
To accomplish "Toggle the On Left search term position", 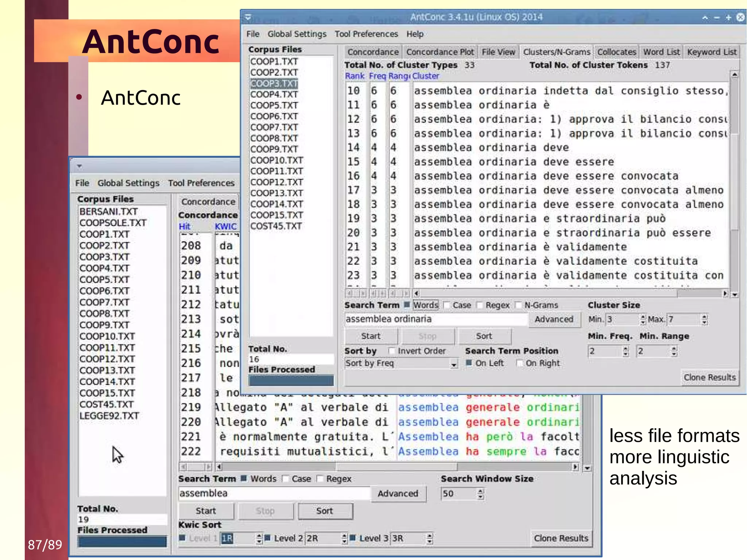I will tap(469, 363).
